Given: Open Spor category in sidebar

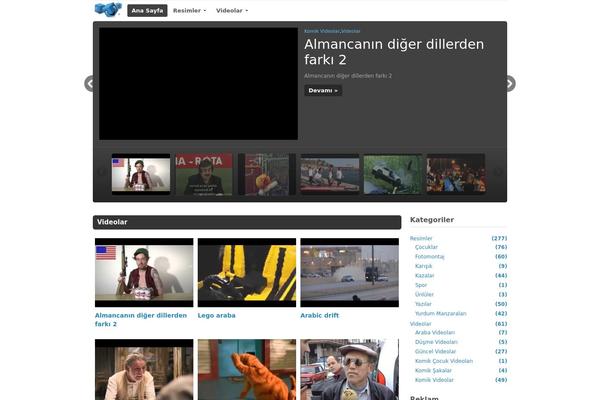Looking at the screenshot, I should 421,285.
